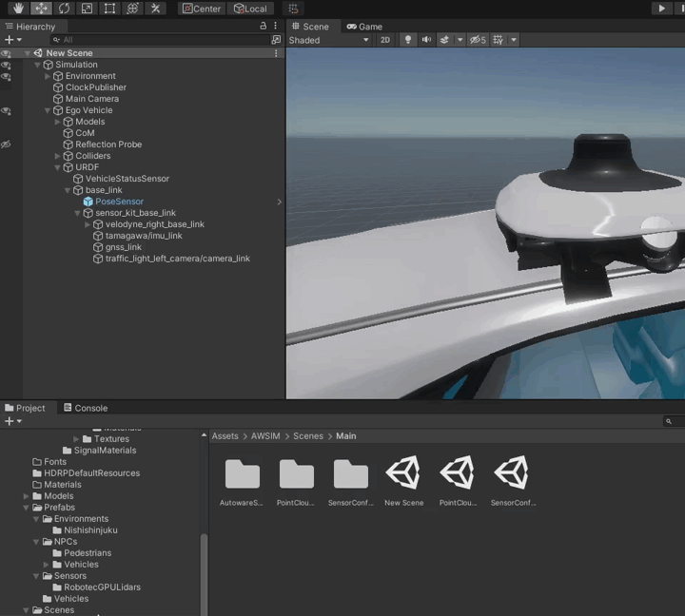Expand the Environment object in Hierarchy

48,76
